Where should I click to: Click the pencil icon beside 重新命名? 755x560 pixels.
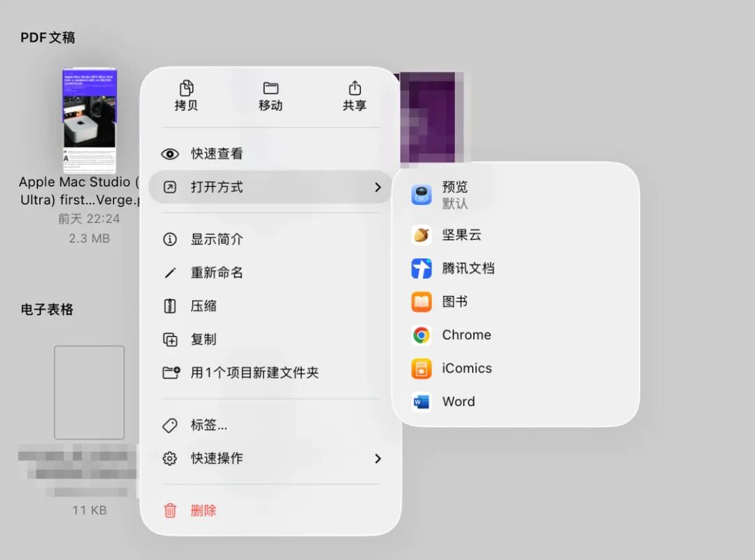(x=170, y=273)
